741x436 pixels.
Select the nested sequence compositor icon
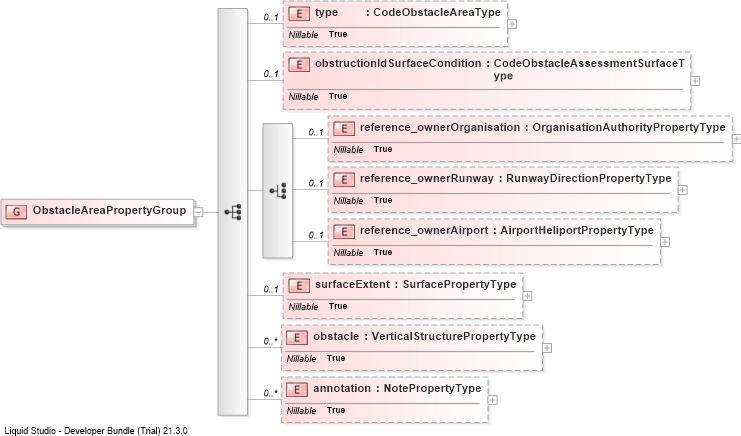tap(278, 190)
